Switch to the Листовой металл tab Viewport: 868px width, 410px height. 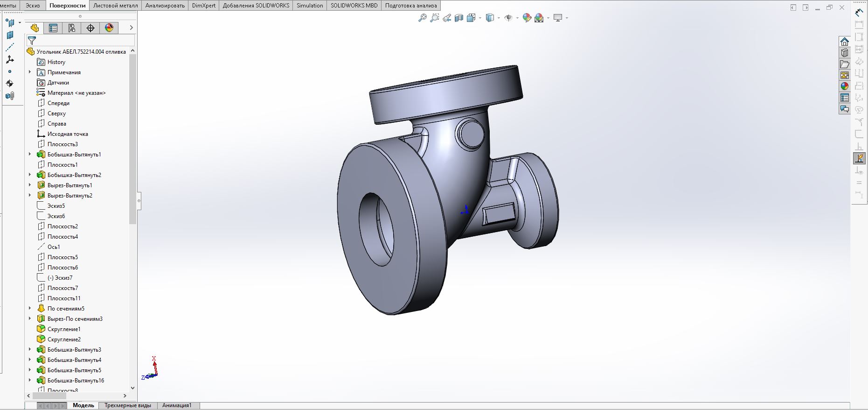coord(115,6)
